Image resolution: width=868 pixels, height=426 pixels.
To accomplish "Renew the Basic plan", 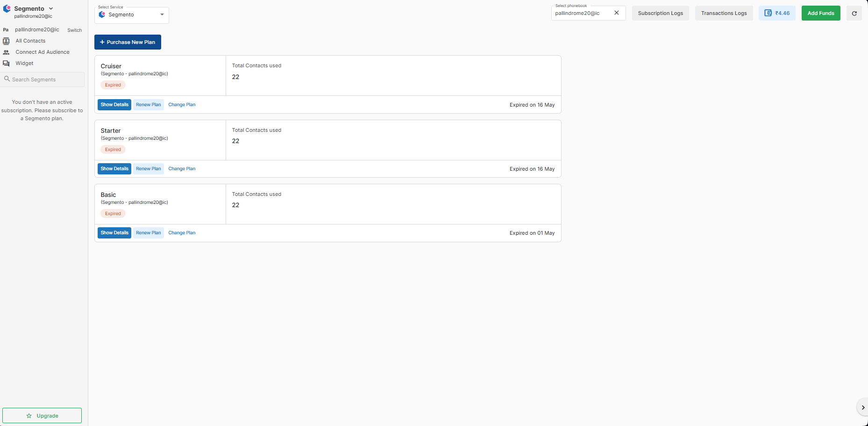I will tap(149, 233).
